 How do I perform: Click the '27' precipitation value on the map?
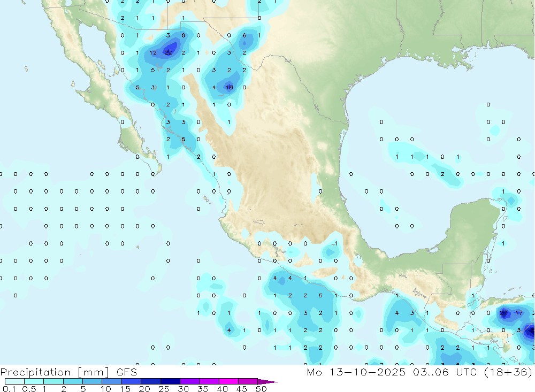(x=503, y=312)
